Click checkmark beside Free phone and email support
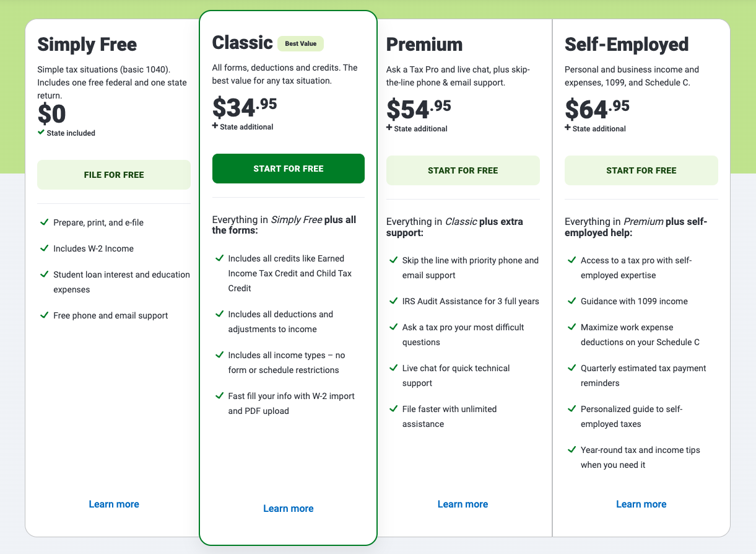This screenshot has height=554, width=756. click(44, 315)
